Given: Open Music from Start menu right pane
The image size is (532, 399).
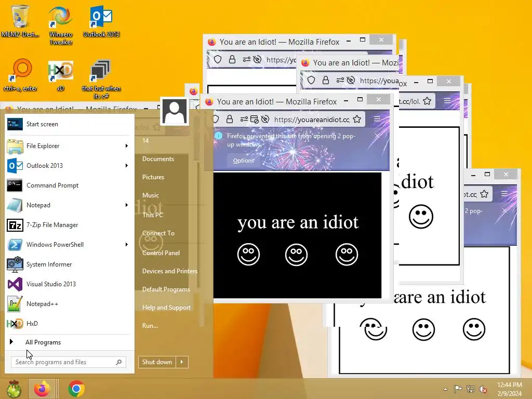Looking at the screenshot, I should click(x=151, y=195).
